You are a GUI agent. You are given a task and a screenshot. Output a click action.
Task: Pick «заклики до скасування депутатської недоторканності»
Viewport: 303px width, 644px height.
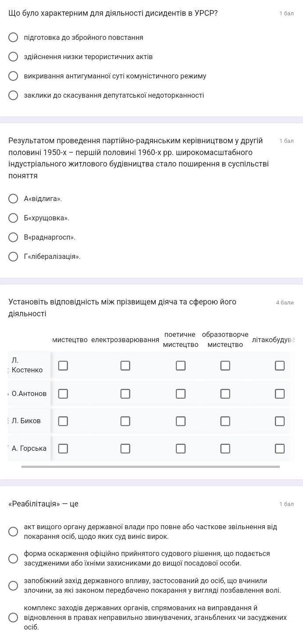tap(14, 96)
